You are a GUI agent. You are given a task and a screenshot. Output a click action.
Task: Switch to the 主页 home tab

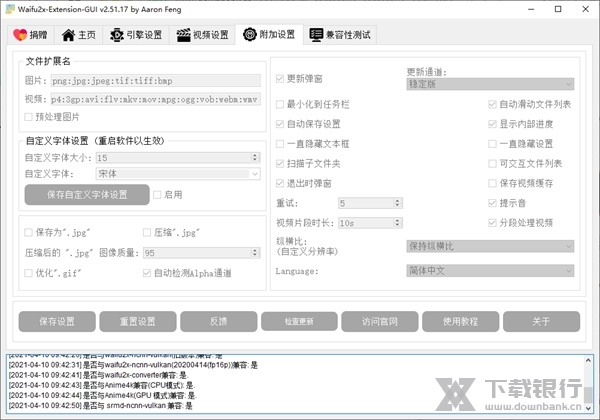[78, 35]
